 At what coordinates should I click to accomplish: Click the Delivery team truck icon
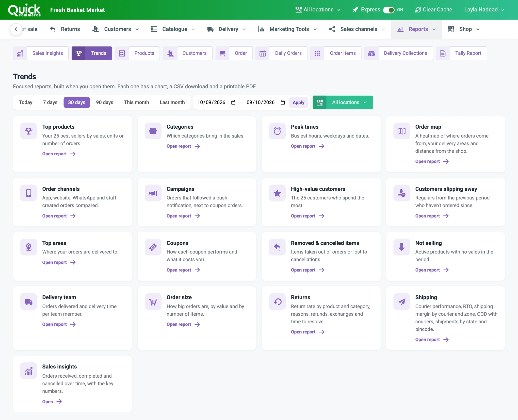(x=28, y=301)
